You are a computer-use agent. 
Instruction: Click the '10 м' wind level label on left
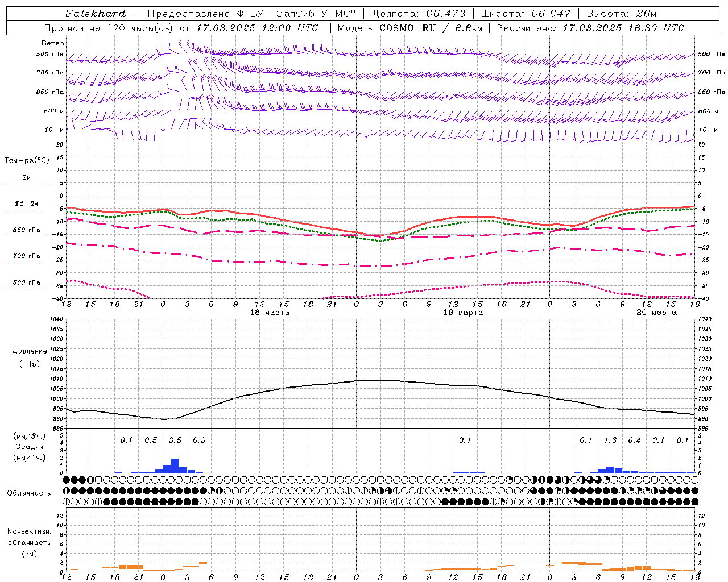(55, 130)
